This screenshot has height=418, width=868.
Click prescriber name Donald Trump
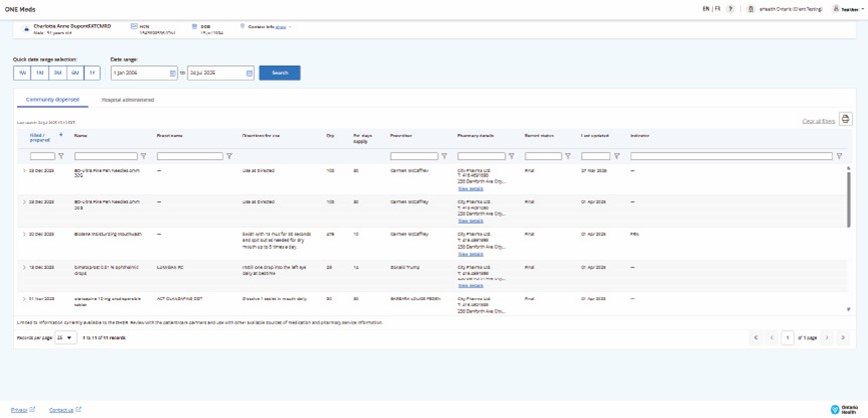click(x=406, y=267)
